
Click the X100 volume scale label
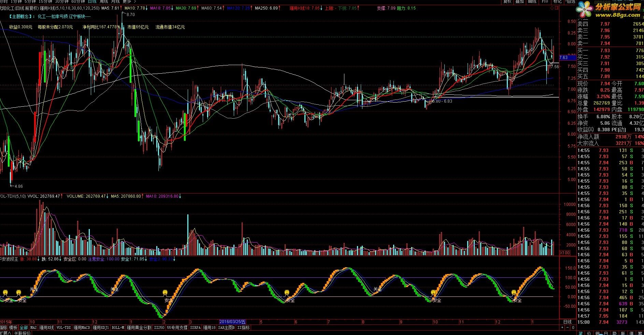pos(565,253)
